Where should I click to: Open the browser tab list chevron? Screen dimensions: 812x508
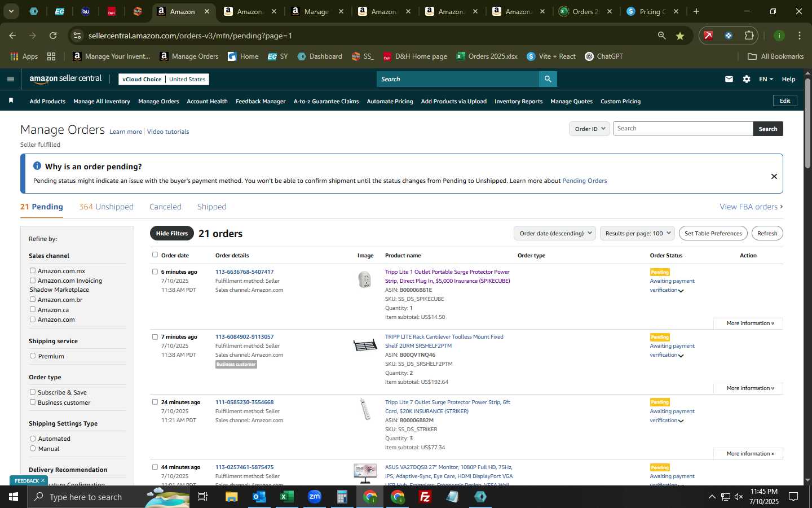click(x=11, y=11)
